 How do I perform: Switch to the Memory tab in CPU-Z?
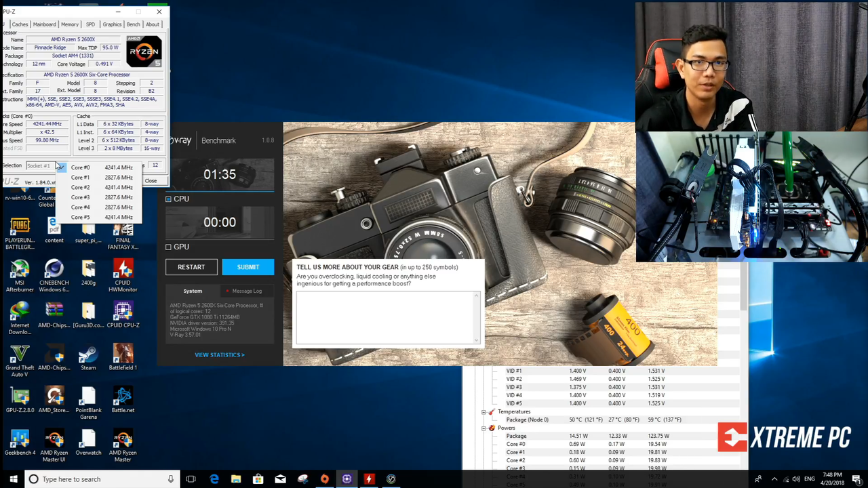coord(70,24)
